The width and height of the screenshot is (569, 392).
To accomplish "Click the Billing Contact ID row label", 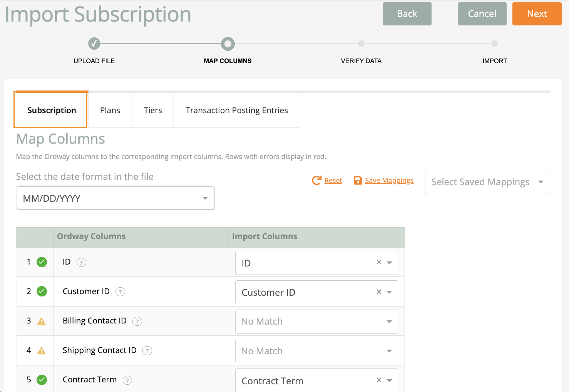I will click(95, 321).
